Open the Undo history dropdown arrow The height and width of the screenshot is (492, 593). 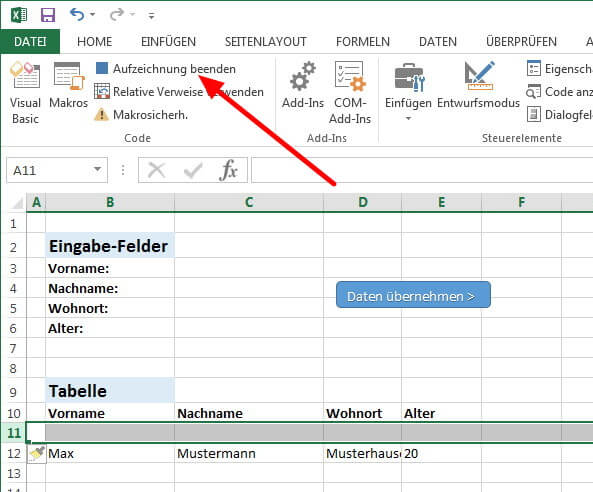(x=93, y=15)
